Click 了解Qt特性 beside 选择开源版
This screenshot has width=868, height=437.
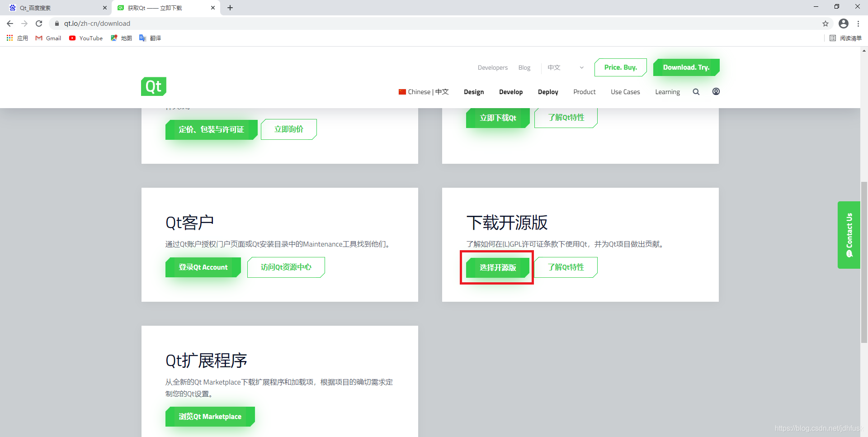(x=566, y=267)
